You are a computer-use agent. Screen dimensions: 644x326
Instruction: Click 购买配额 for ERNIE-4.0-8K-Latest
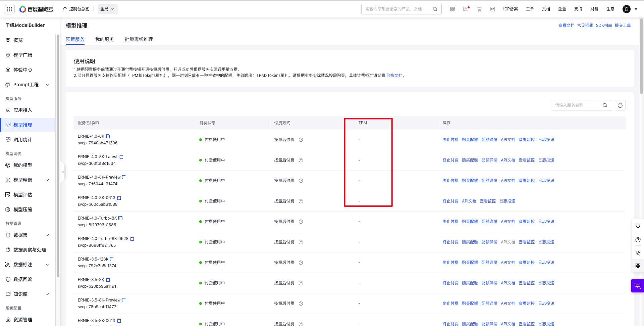tap(470, 160)
